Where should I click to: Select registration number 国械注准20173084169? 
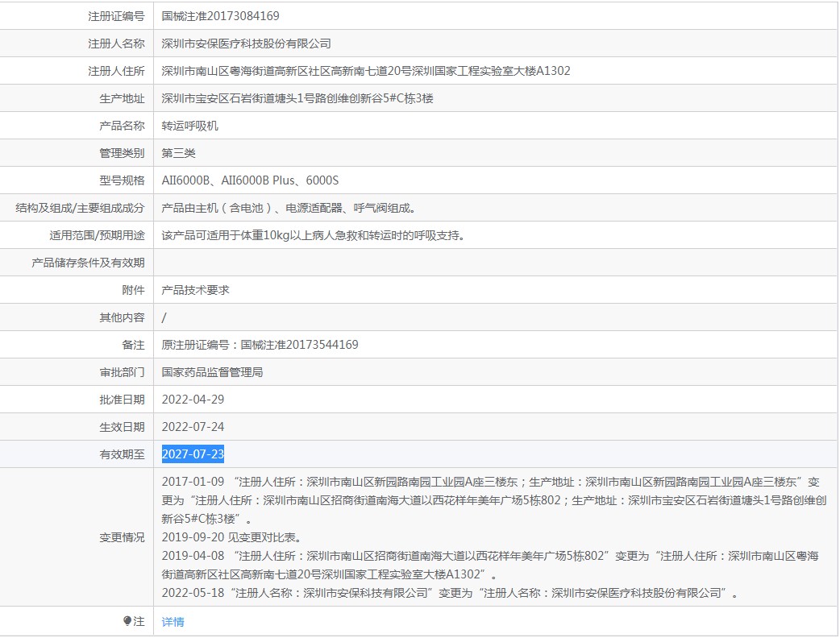pyautogui.click(x=220, y=16)
